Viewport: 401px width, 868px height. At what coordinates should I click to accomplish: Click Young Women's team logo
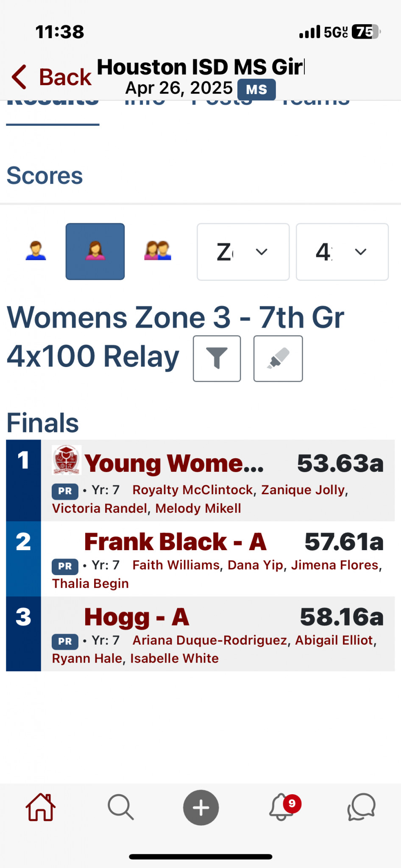66,460
